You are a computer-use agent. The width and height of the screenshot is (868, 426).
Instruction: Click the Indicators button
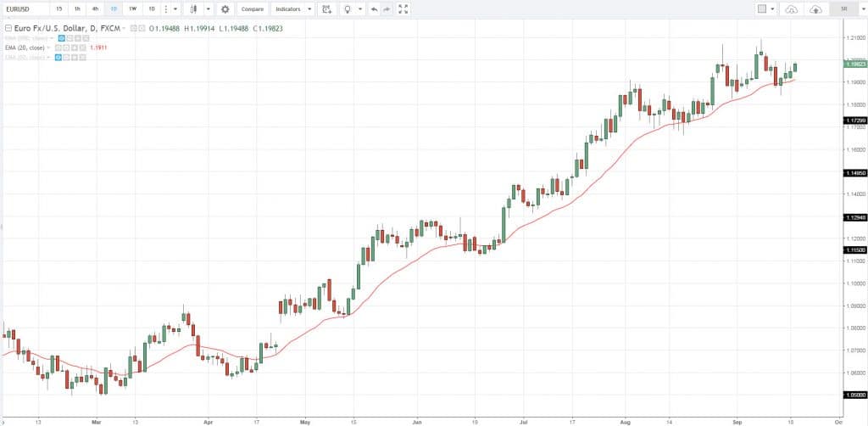point(288,9)
